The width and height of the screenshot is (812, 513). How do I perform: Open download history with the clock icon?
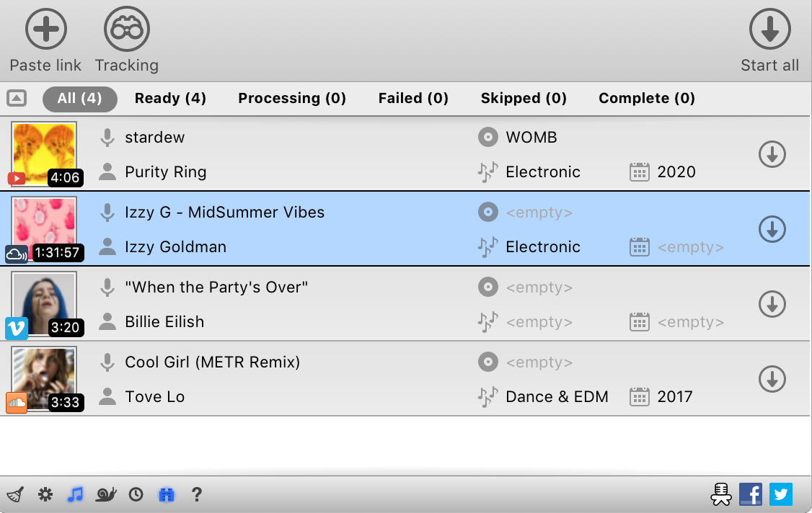136,494
